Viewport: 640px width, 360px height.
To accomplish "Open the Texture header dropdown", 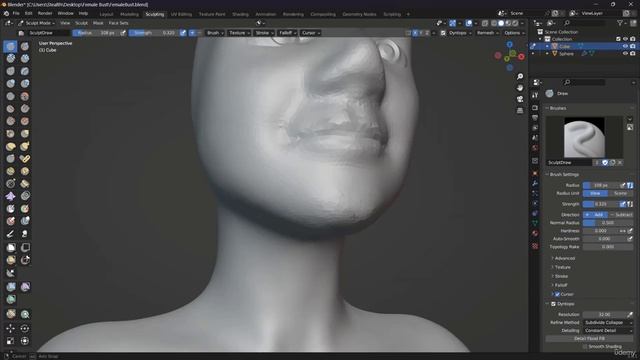I will click(239, 33).
